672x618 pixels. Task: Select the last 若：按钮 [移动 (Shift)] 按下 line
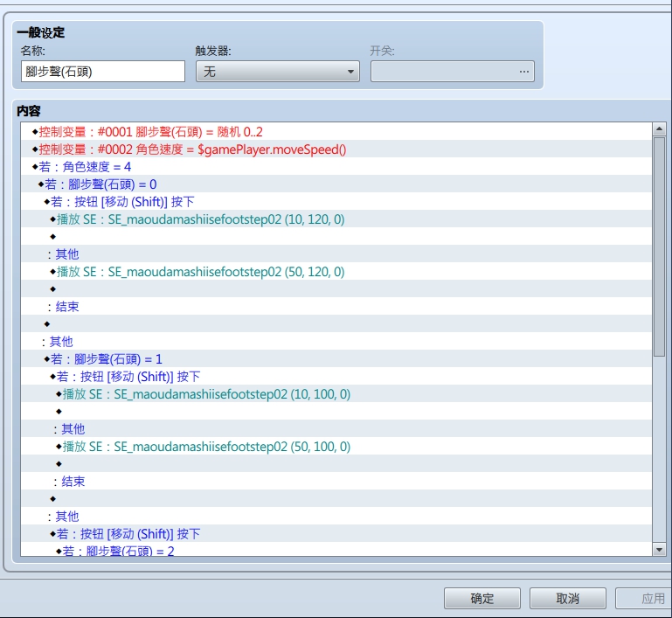336,533
